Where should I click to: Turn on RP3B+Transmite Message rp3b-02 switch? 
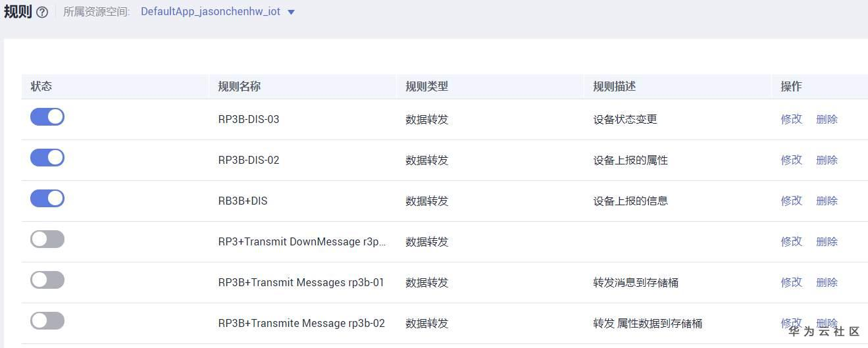coord(47,321)
